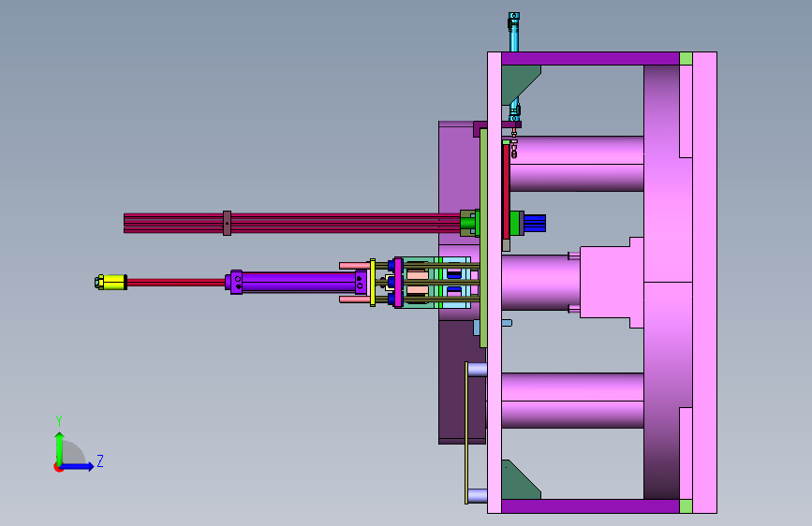Select the light green corner block at top right

tap(686, 59)
